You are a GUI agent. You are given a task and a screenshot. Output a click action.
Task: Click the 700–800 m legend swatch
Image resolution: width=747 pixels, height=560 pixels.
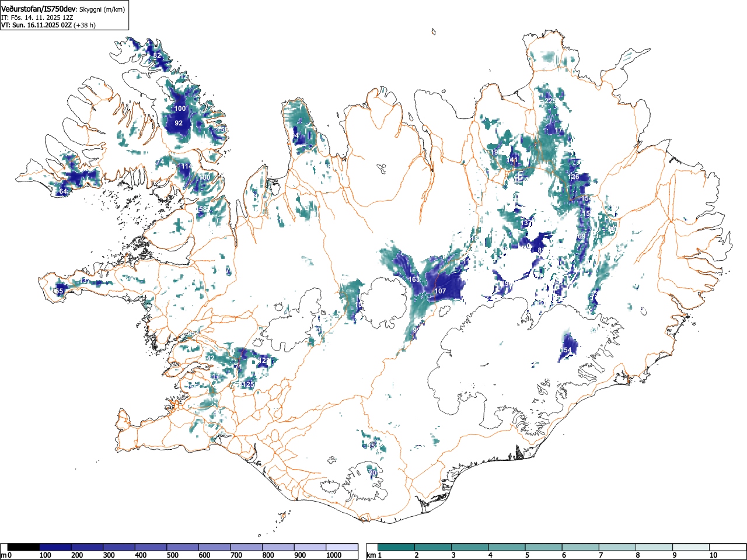coord(246,547)
